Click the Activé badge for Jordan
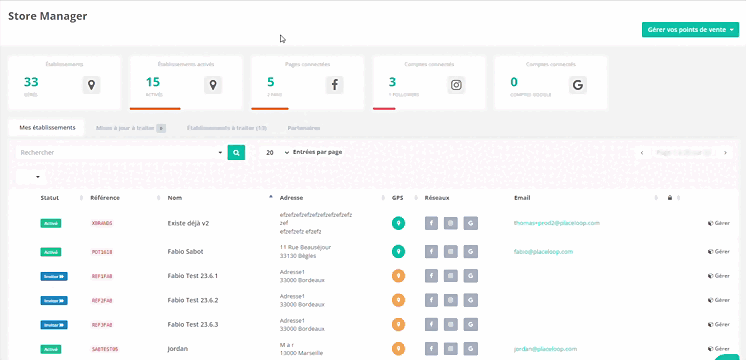Screen dimensions: 746x360 (x=50, y=349)
